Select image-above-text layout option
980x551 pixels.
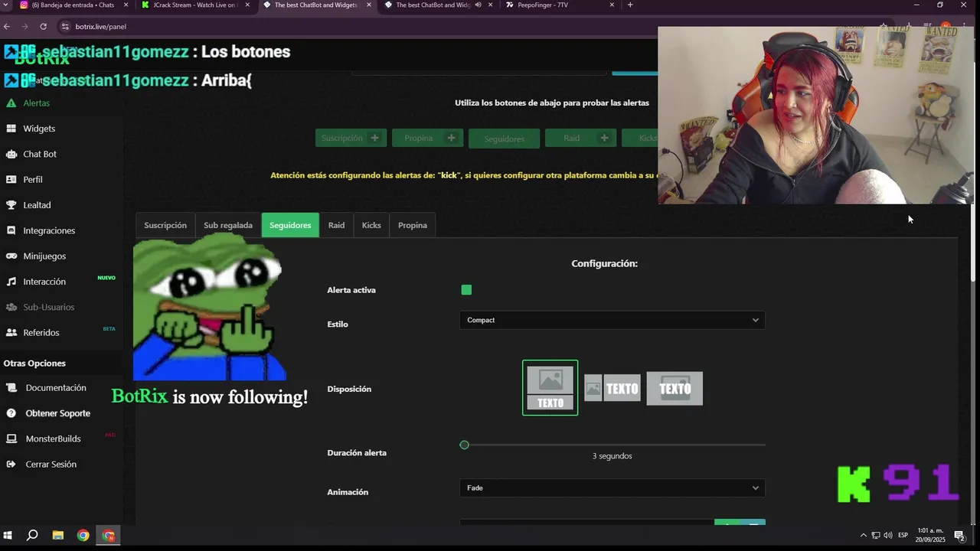[x=550, y=388]
